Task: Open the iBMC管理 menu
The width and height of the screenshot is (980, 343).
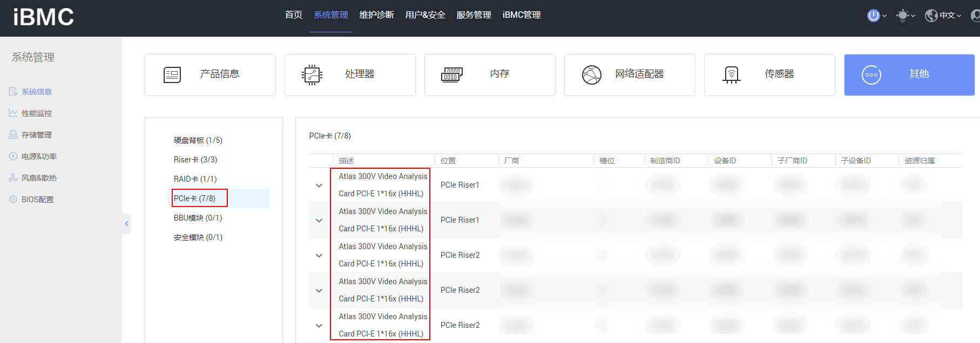Action: click(x=522, y=15)
